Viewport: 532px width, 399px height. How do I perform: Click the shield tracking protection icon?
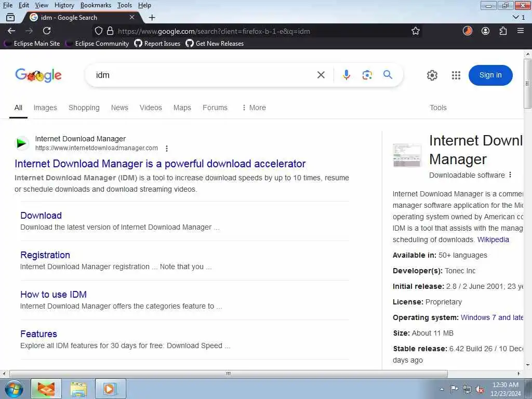(x=98, y=31)
